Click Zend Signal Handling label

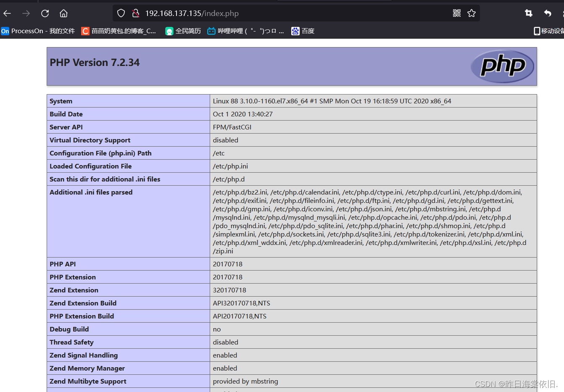[x=84, y=355]
